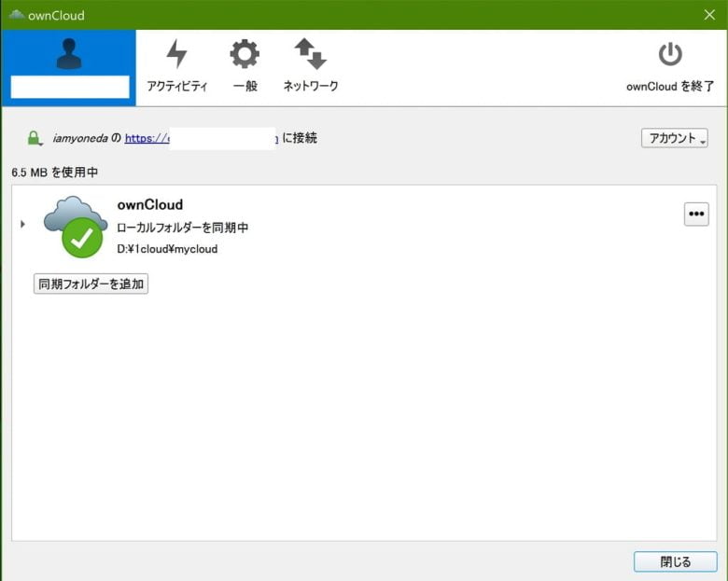The image size is (728, 581).
Task: Open the https server link
Action: coord(202,138)
